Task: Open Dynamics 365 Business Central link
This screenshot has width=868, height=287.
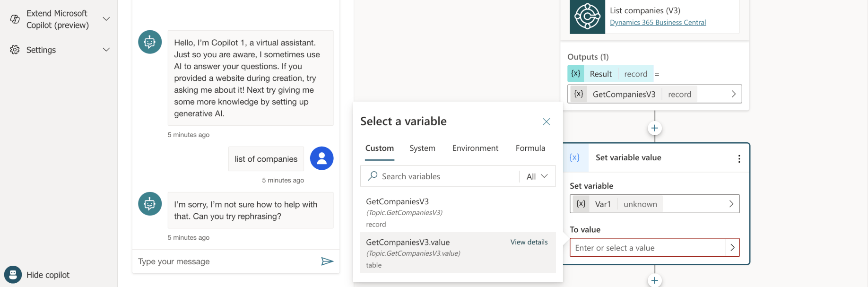Action: pos(658,22)
